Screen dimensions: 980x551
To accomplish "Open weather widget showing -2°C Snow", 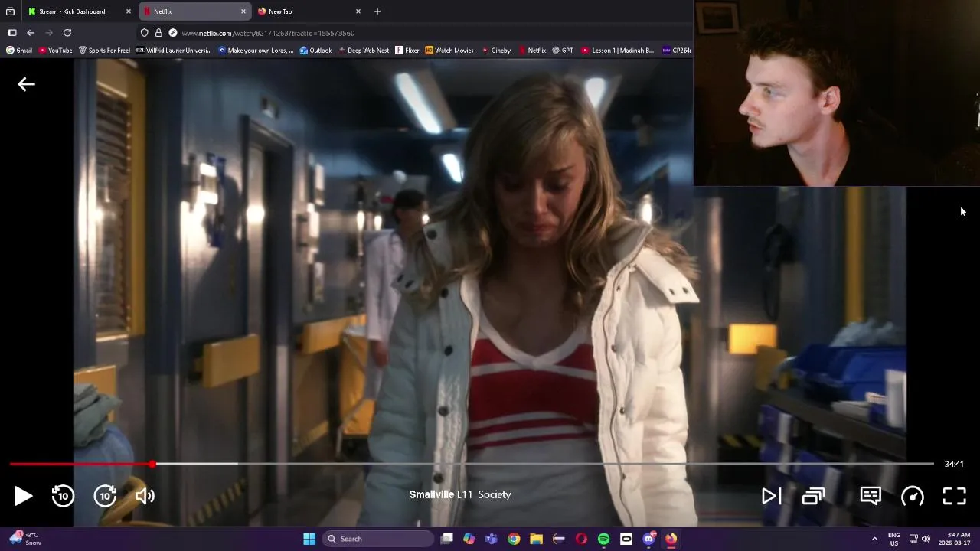I will pyautogui.click(x=24, y=539).
